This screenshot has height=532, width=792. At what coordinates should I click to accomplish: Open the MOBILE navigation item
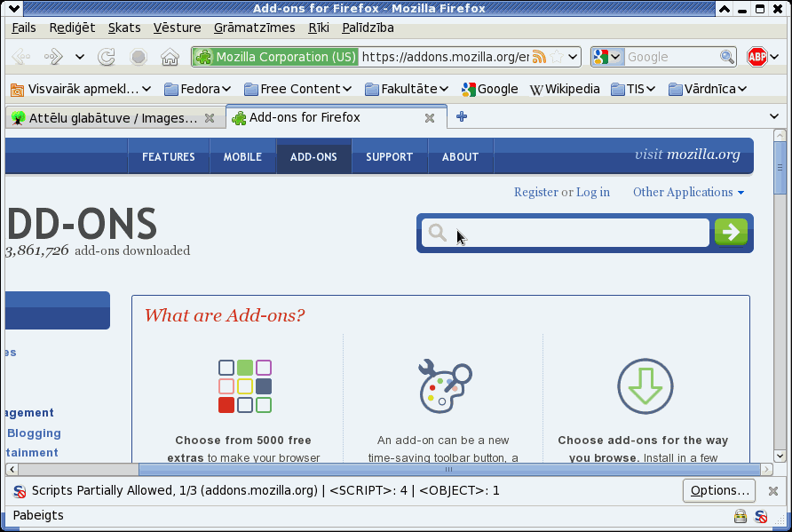click(x=242, y=156)
